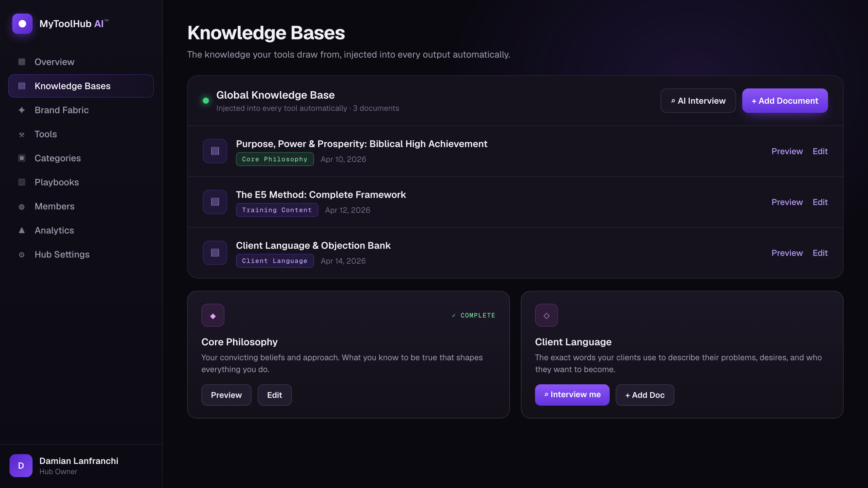Click the date Apr 14, 2026
The width and height of the screenshot is (868, 488).
(343, 261)
